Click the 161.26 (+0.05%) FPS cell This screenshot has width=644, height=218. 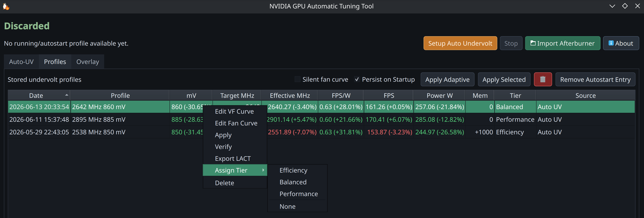pyautogui.click(x=389, y=107)
